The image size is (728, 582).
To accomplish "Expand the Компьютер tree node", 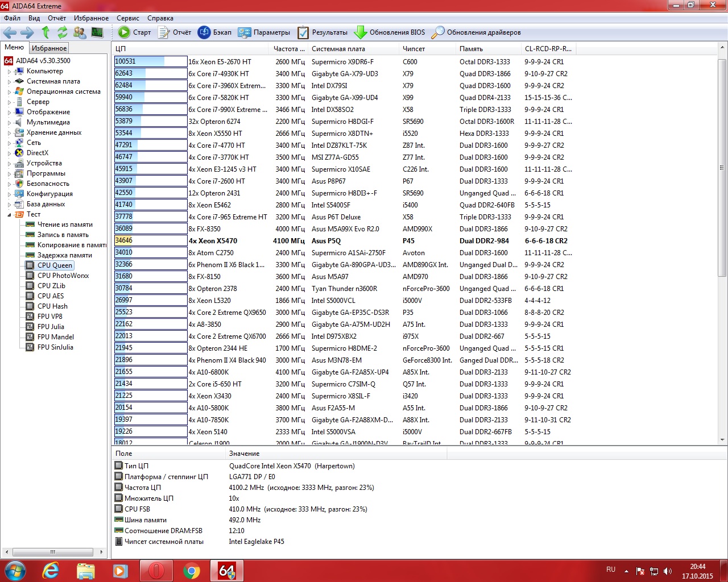I will point(10,72).
